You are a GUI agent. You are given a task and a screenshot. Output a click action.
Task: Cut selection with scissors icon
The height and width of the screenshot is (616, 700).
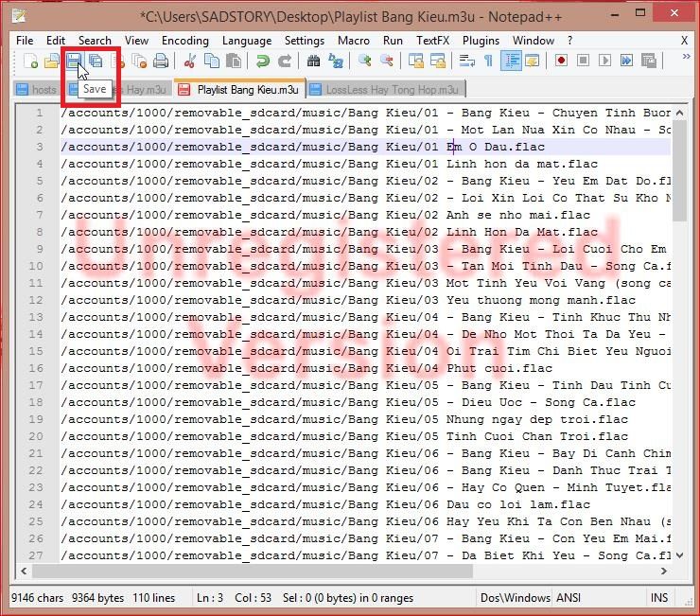(190, 61)
